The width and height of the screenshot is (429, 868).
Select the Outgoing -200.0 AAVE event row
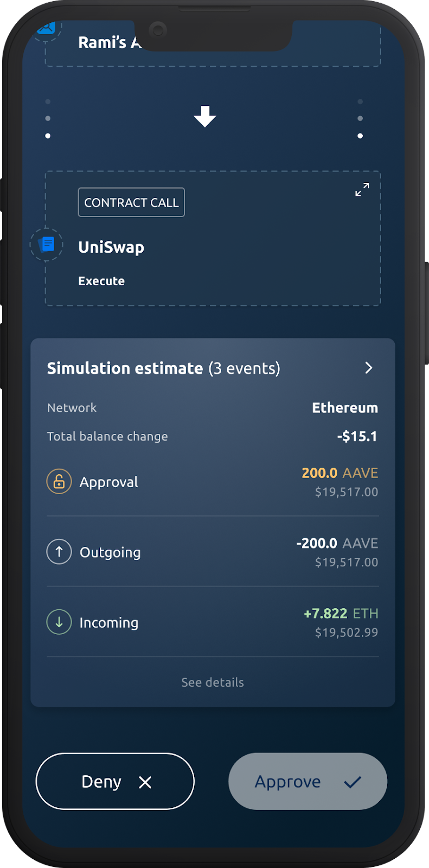tap(213, 552)
